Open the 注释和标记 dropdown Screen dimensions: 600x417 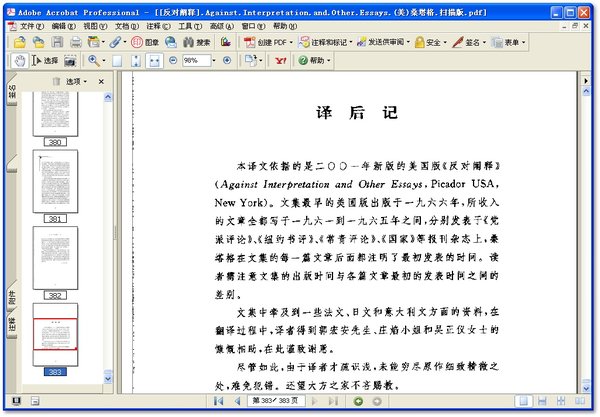click(x=326, y=42)
